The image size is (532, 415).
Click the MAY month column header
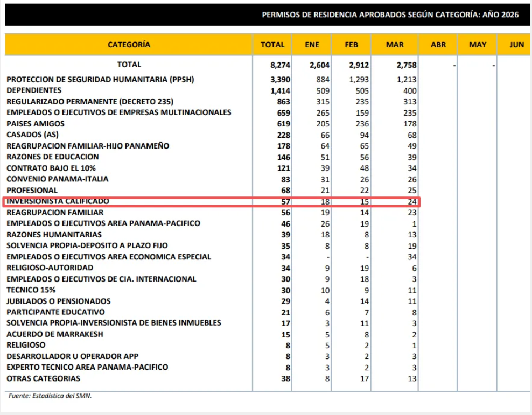coord(478,45)
